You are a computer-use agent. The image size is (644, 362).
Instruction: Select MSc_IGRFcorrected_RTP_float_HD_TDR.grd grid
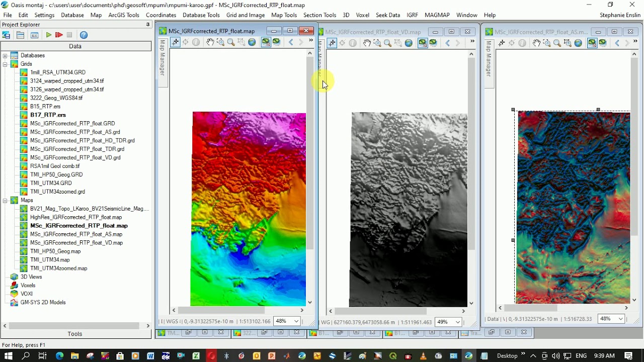click(x=82, y=141)
